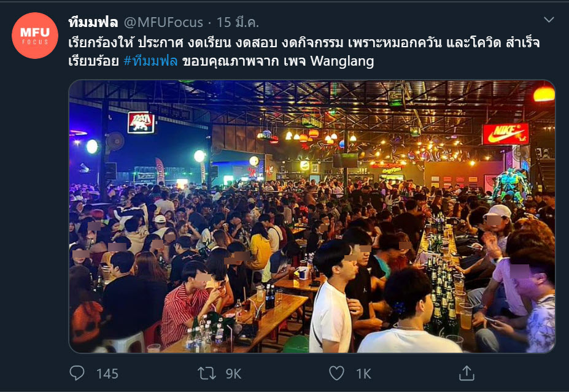View the 9K retweets count
569x392 pixels.
pyautogui.click(x=233, y=374)
